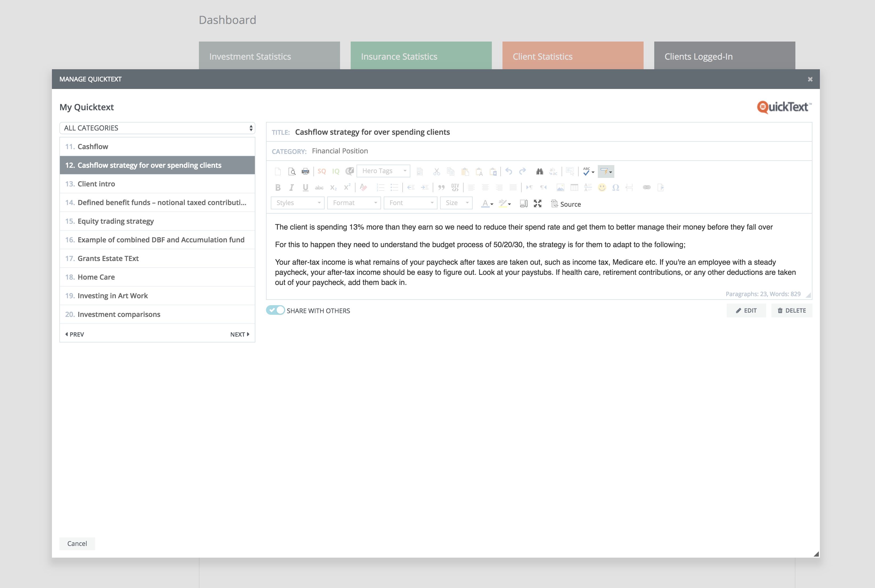Image resolution: width=875 pixels, height=588 pixels.
Task: Click the document Preview icon
Action: 292,171
